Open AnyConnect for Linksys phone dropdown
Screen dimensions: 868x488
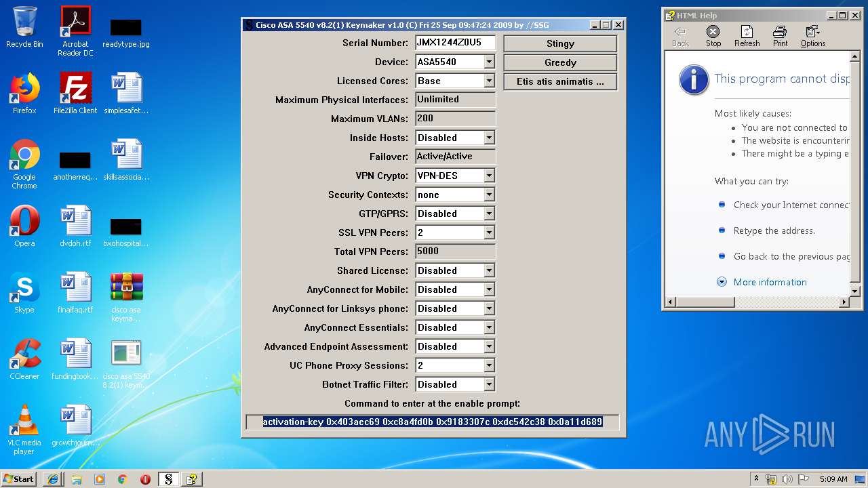pos(489,308)
